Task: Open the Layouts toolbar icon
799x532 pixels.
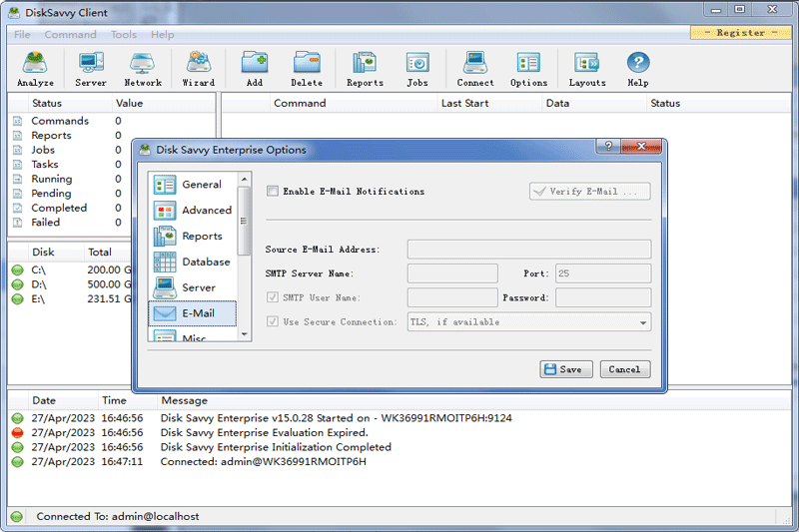Action: 587,69
